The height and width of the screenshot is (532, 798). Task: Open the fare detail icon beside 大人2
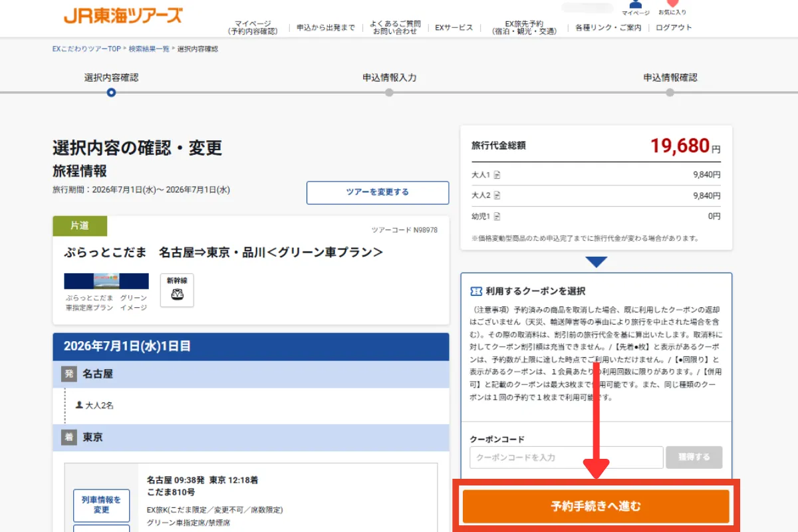[497, 196]
